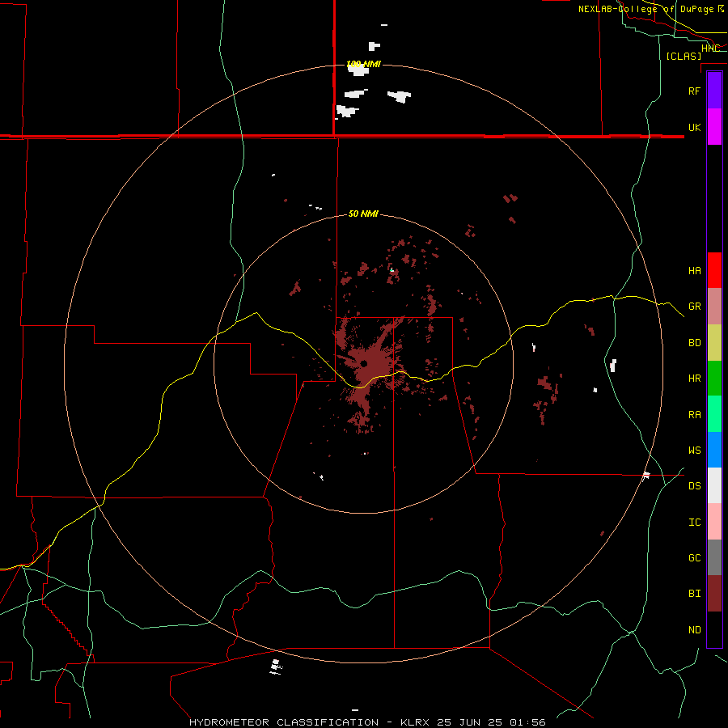Click the BD legend label

694,343
